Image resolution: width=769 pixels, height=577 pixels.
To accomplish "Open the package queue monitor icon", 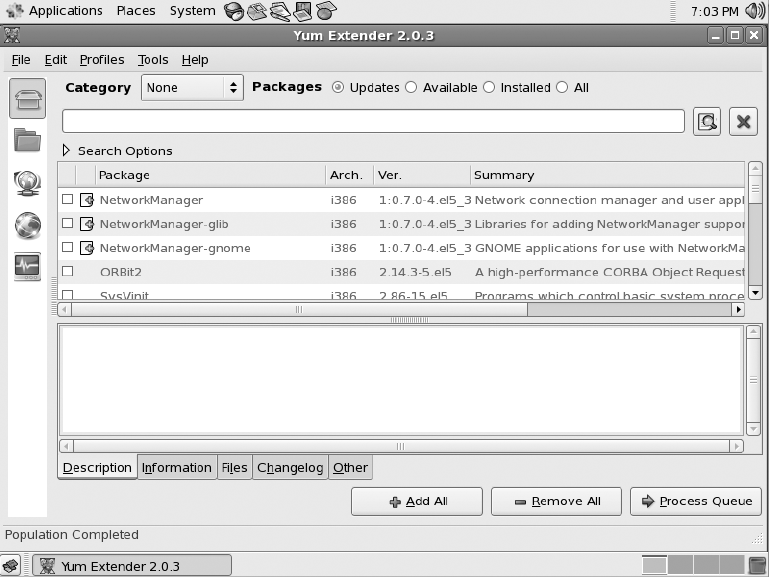I will click(x=27, y=183).
